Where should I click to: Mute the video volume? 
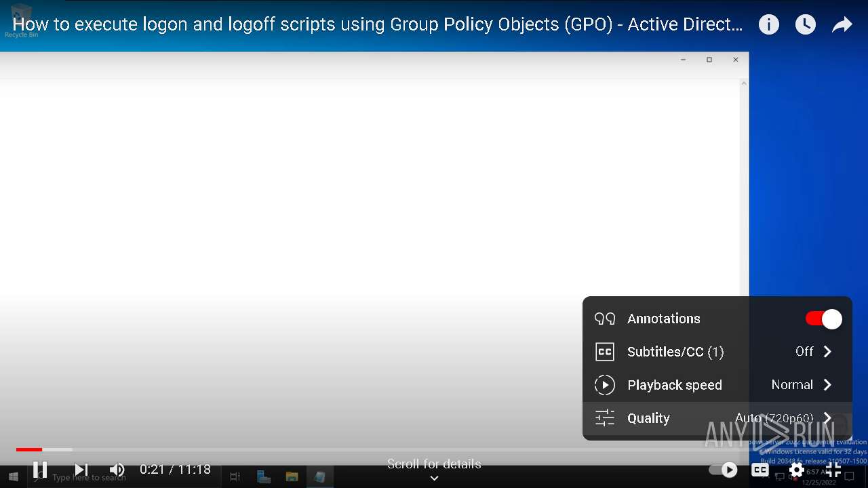[117, 470]
